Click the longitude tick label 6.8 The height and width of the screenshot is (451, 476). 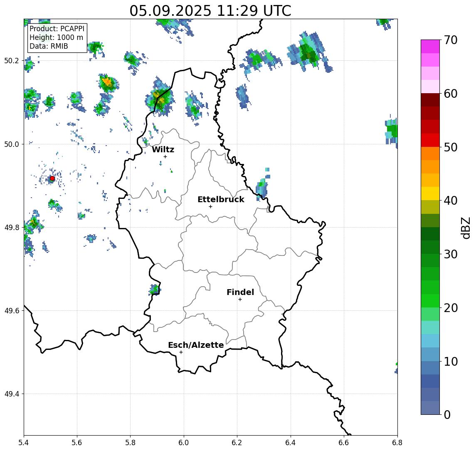(x=397, y=443)
